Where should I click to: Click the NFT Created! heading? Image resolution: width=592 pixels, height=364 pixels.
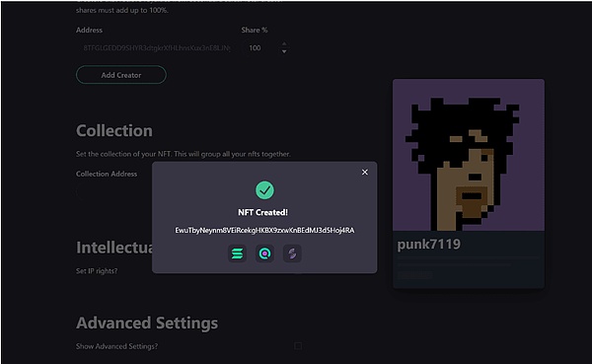[263, 213]
